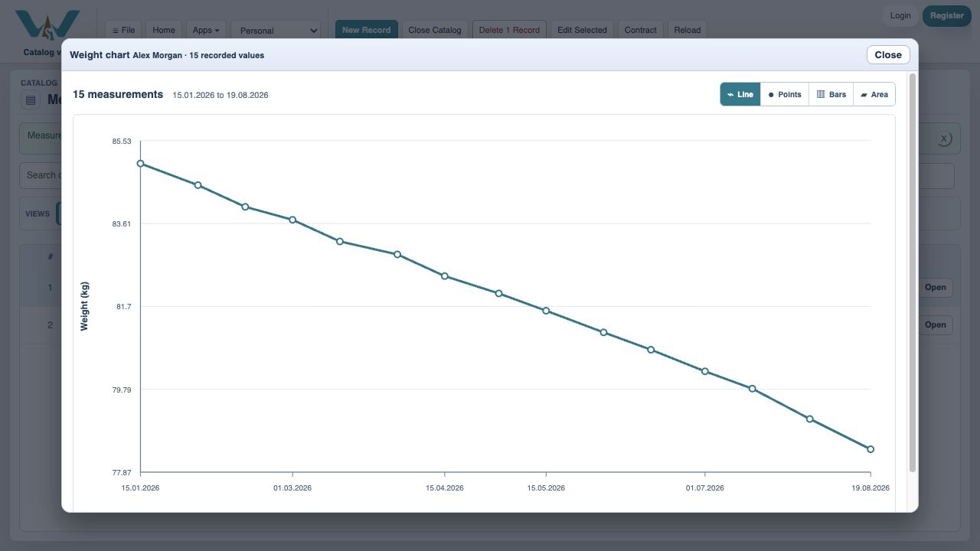Viewport: 980px width, 551px height.
Task: Click the app logo icon
Action: tap(47, 25)
